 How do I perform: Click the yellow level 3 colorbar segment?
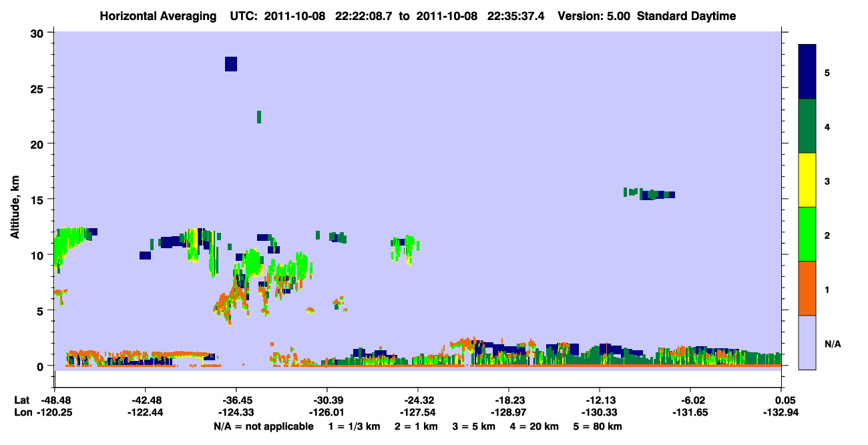tap(807, 180)
